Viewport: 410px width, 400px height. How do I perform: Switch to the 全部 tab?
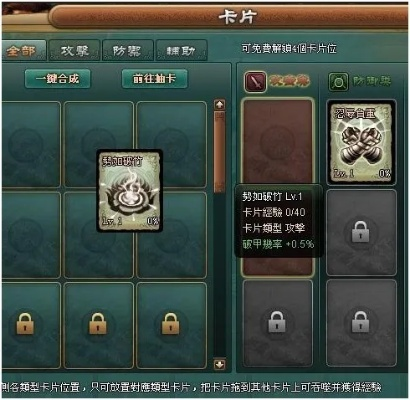23,51
